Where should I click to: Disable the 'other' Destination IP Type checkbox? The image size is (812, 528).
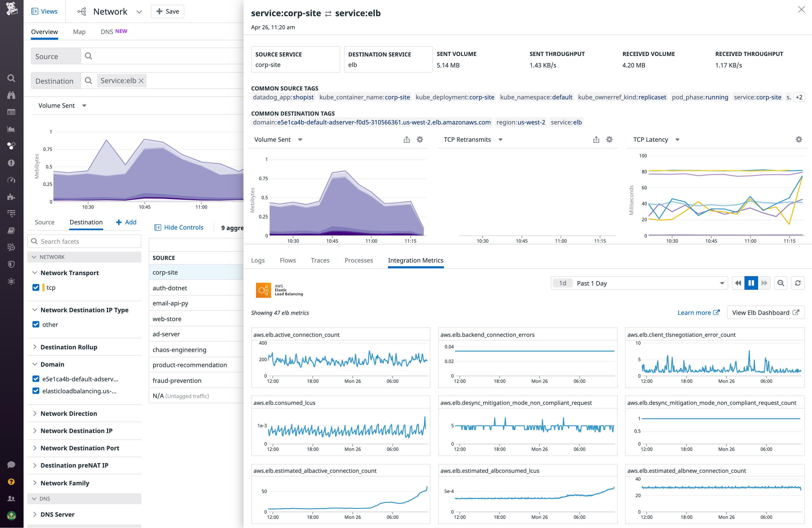click(x=36, y=325)
